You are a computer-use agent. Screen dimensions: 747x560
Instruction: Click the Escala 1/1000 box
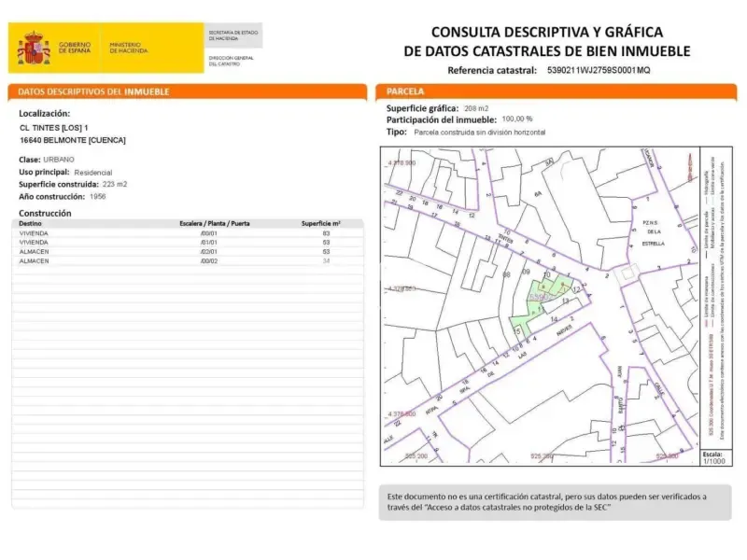(716, 457)
